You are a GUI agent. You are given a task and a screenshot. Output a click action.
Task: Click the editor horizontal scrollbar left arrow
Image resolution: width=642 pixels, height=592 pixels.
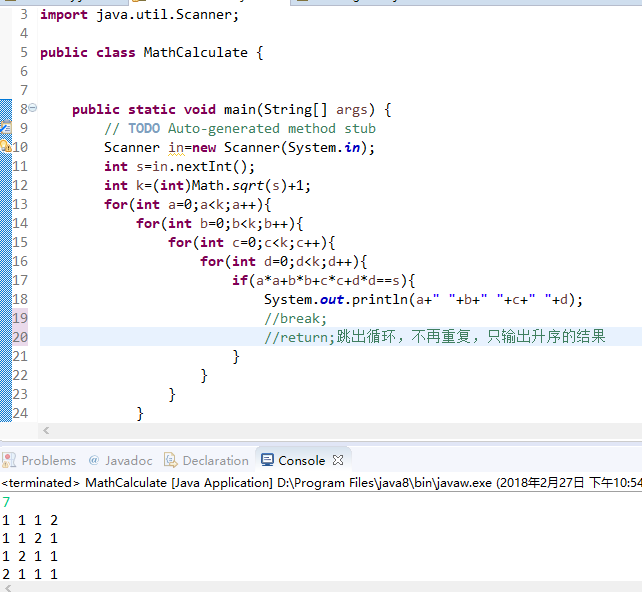tap(46, 430)
